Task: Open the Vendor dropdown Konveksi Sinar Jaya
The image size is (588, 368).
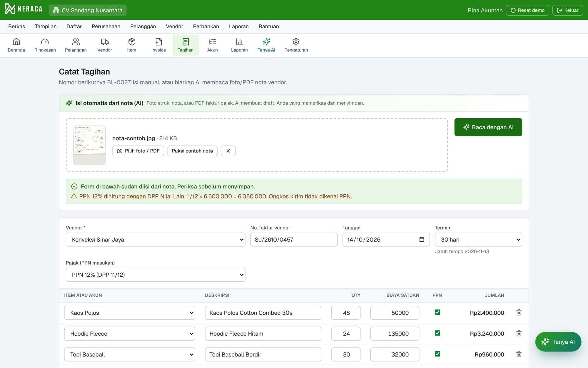Action: point(156,240)
